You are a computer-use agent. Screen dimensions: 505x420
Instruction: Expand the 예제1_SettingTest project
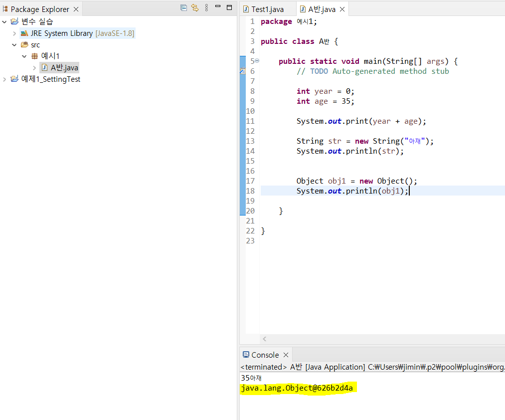coord(4,79)
